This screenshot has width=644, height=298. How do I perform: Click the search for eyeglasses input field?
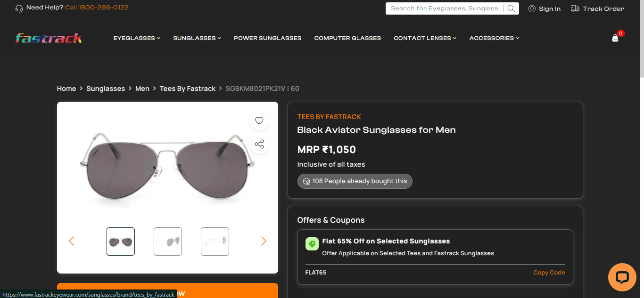[x=446, y=8]
